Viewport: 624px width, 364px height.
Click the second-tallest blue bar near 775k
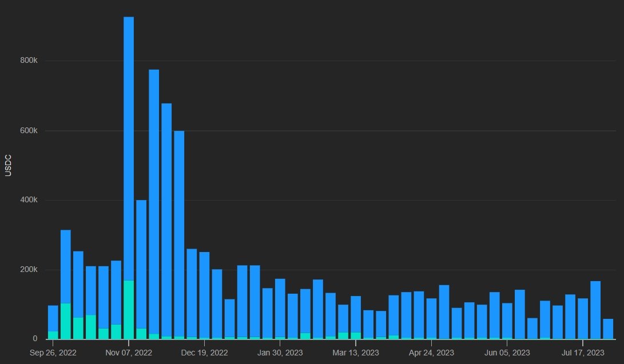[154, 201]
